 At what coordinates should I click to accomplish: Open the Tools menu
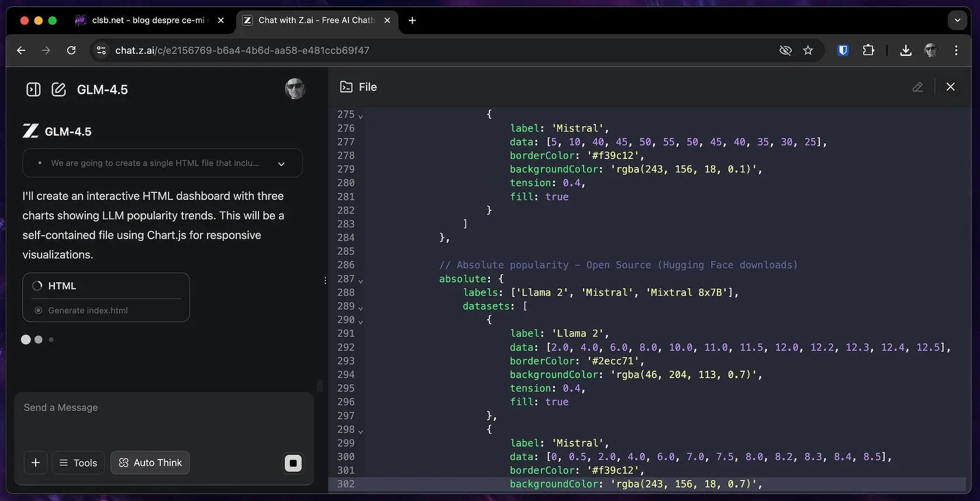[78, 462]
